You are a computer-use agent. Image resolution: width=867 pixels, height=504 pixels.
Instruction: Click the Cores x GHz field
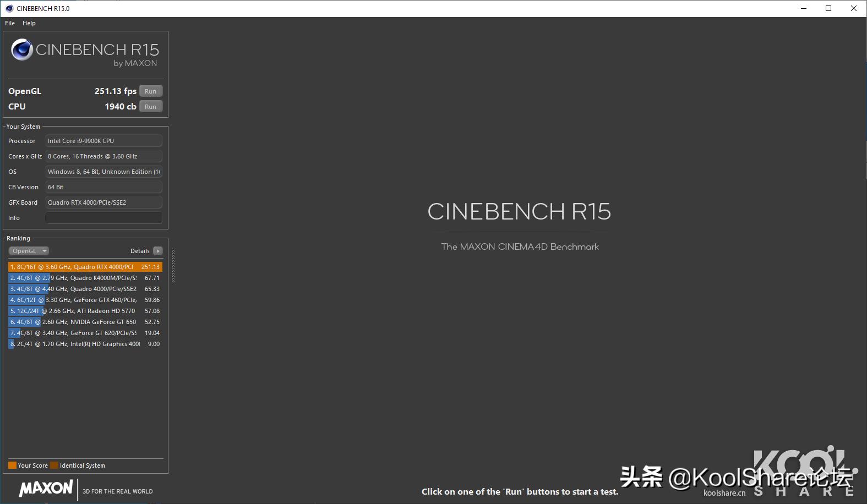coord(103,156)
